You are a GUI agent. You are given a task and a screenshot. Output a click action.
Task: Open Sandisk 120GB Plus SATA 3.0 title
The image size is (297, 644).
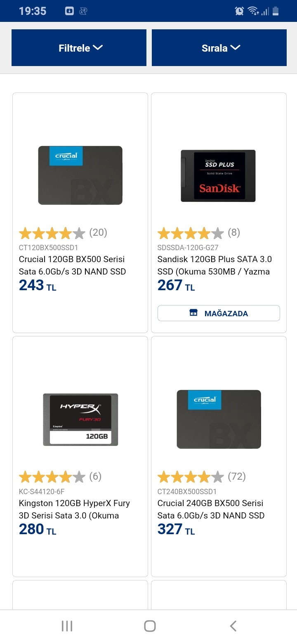point(214,265)
